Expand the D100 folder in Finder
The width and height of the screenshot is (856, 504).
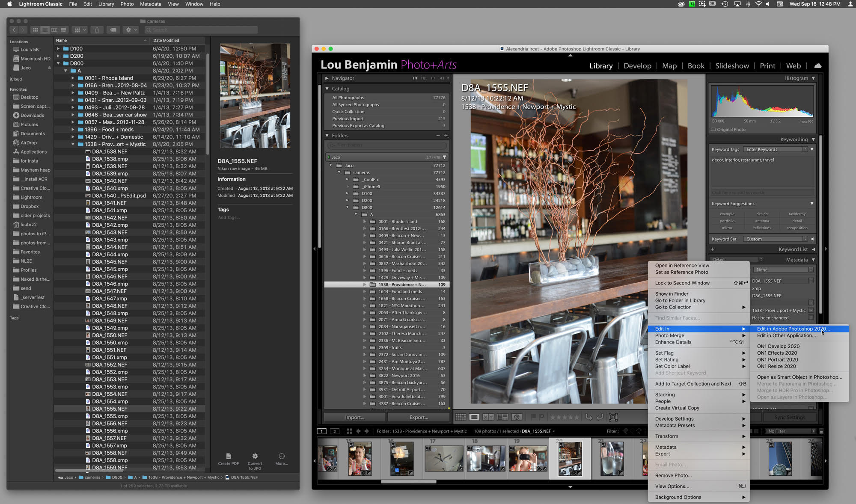(58, 49)
